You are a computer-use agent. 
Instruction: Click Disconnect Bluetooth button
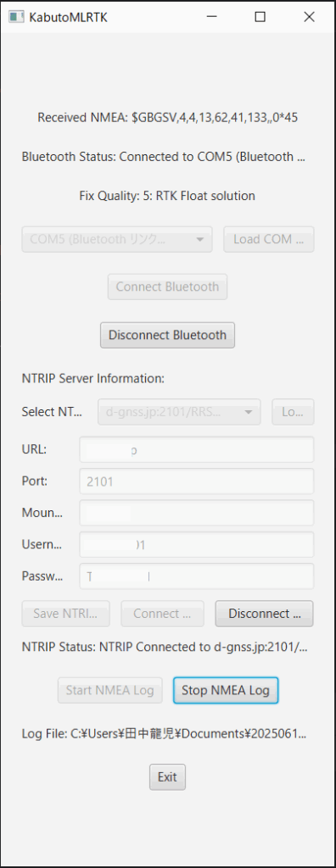pyautogui.click(x=167, y=335)
